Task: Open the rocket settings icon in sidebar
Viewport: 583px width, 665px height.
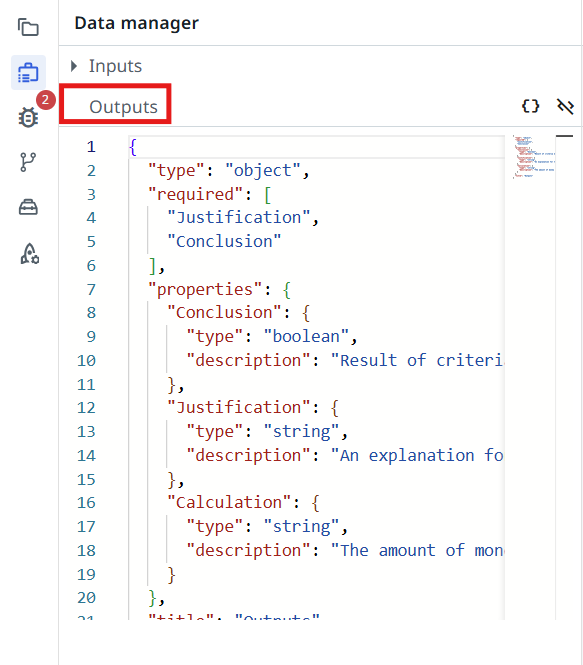Action: [x=29, y=254]
